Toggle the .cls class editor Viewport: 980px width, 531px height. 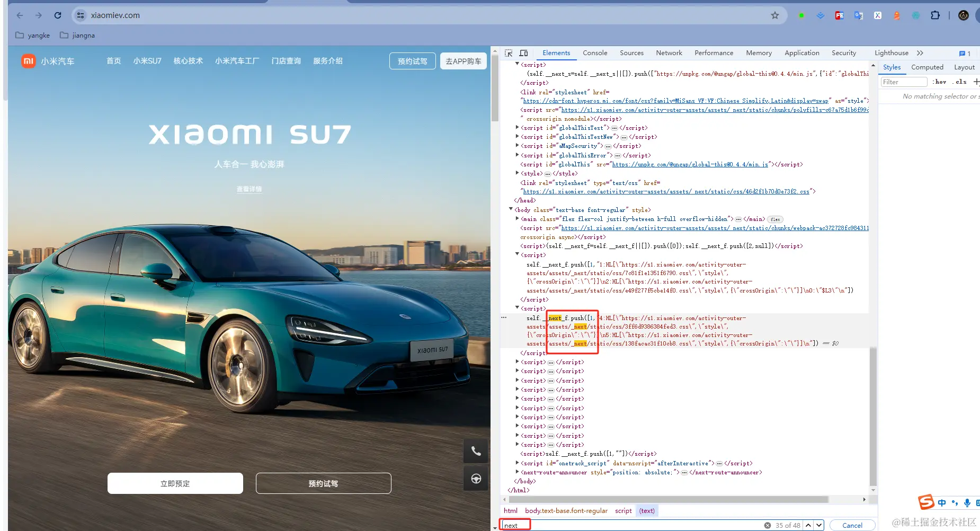click(x=959, y=82)
